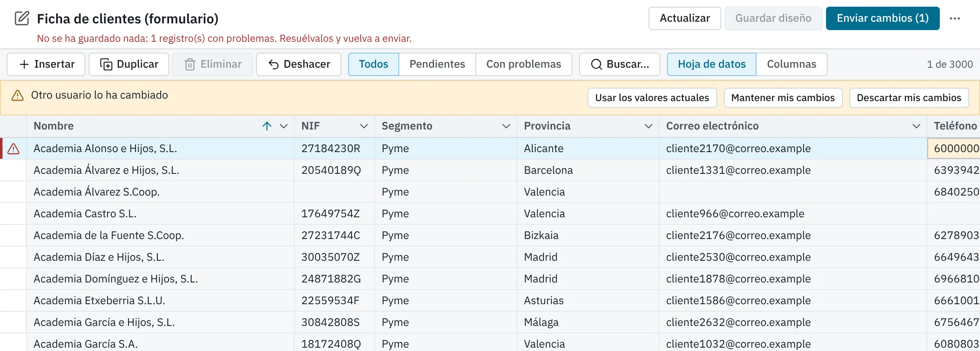Switch to Hoja de datos view

point(712,64)
